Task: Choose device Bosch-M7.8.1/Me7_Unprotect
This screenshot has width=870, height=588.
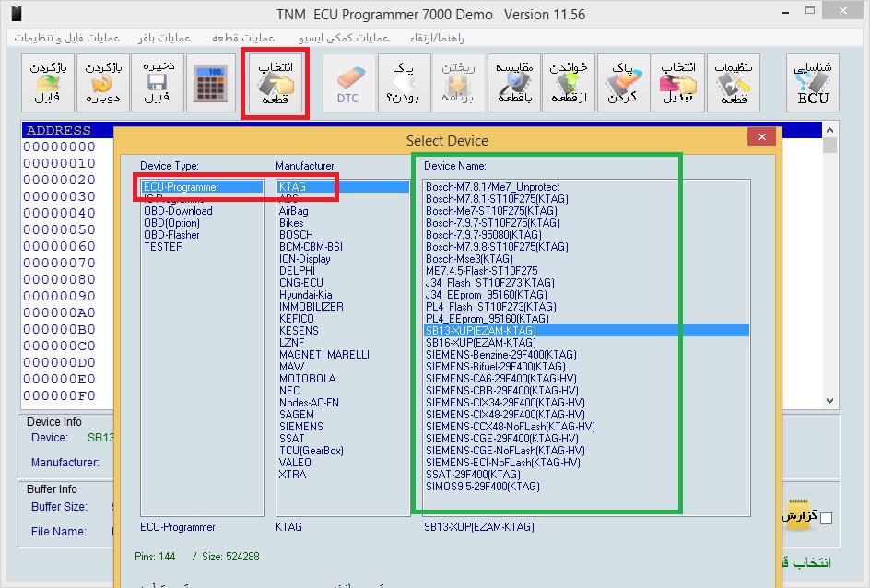Action: (x=492, y=187)
